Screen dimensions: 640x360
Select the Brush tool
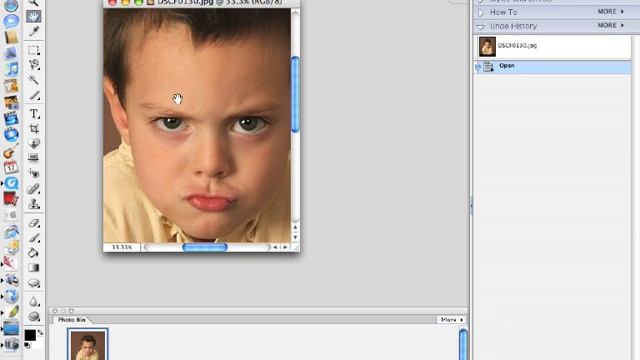click(34, 238)
